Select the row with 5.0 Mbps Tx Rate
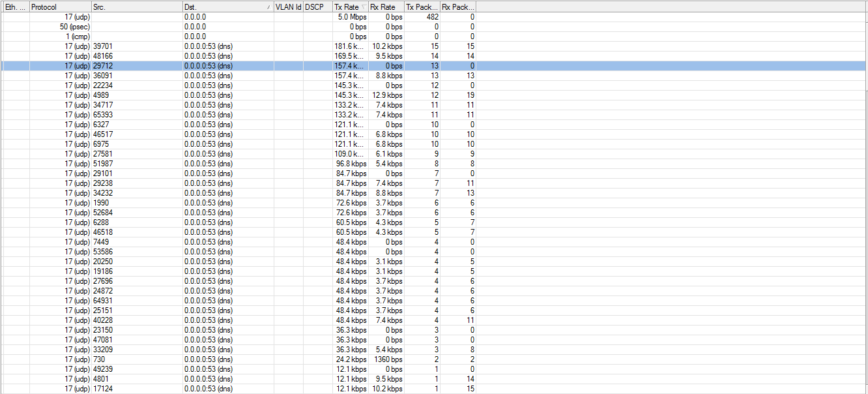Image resolution: width=868 pixels, height=394 pixels. click(434, 17)
